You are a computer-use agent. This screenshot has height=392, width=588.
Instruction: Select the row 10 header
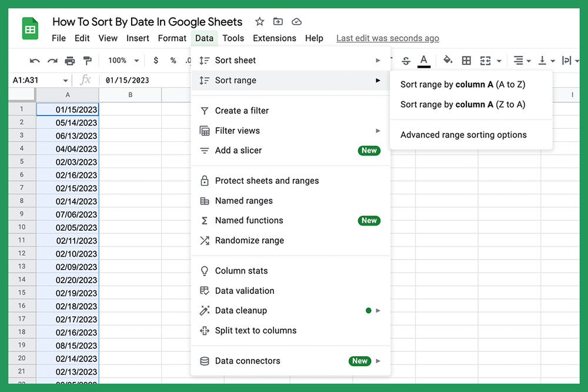click(22, 227)
